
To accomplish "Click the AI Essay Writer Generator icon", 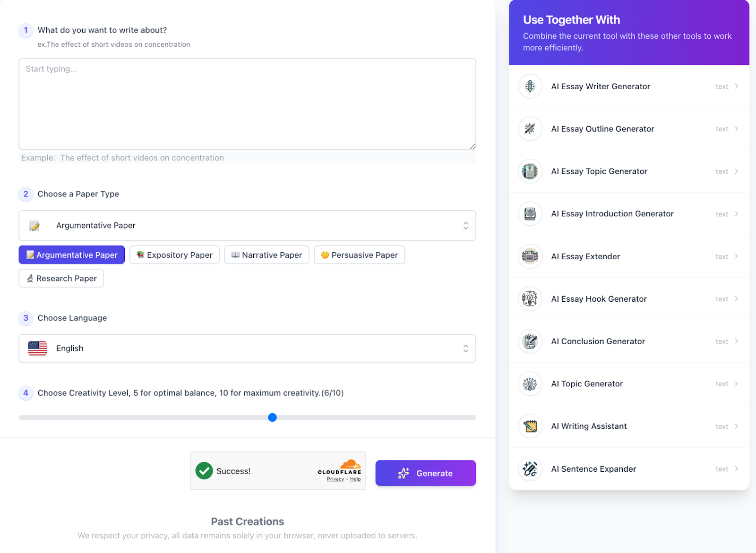I will [530, 86].
